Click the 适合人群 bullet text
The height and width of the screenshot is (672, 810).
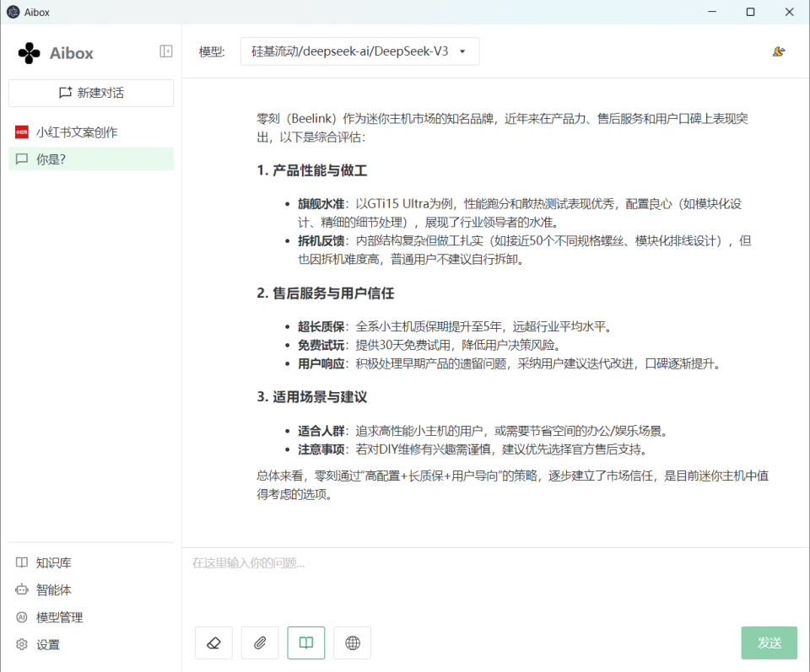point(483,431)
